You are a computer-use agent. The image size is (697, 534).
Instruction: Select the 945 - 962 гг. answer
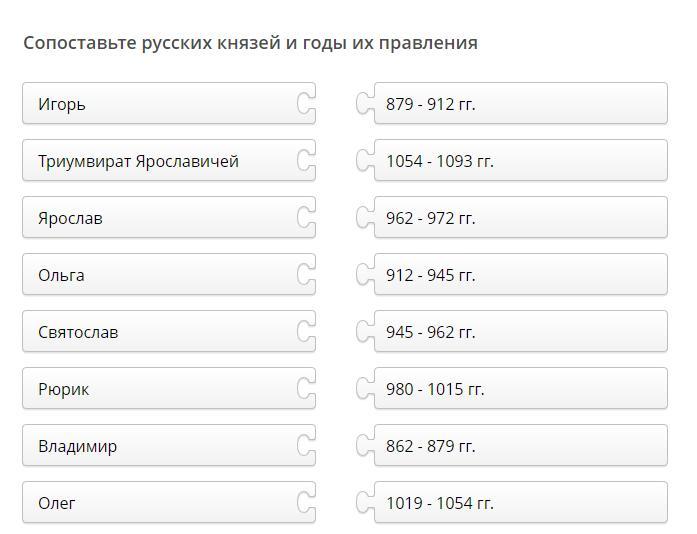[520, 332]
